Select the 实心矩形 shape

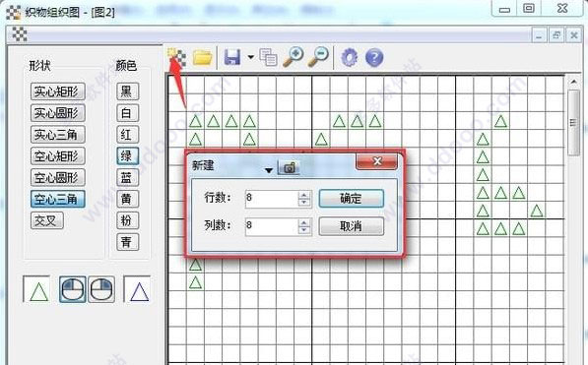pos(58,91)
